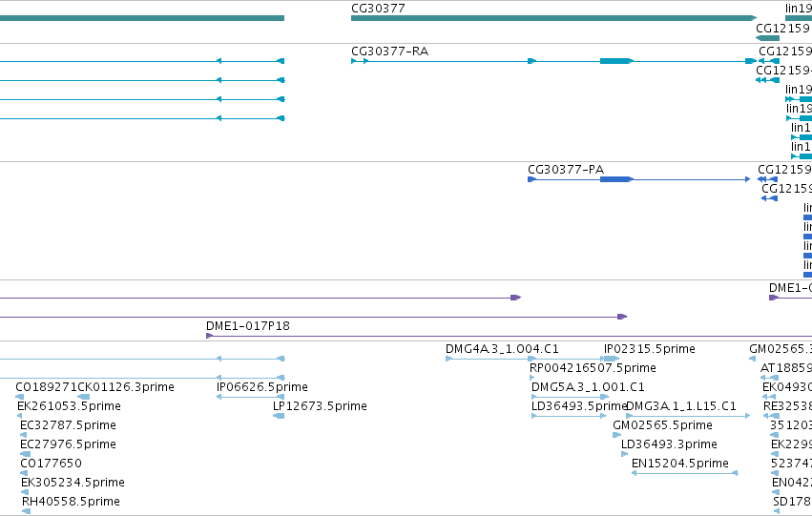This screenshot has width=812, height=516.
Task: Select the thick exon of CG30377-RA
Action: tap(616, 61)
